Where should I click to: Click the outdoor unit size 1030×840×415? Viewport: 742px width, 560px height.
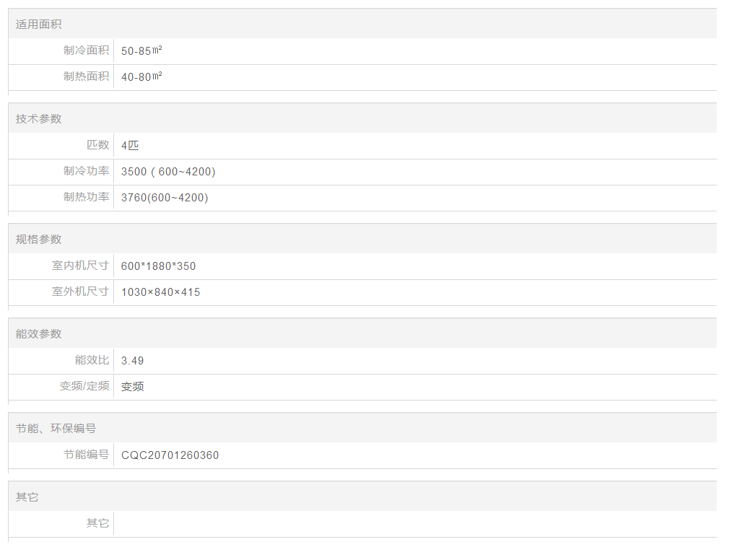click(160, 292)
